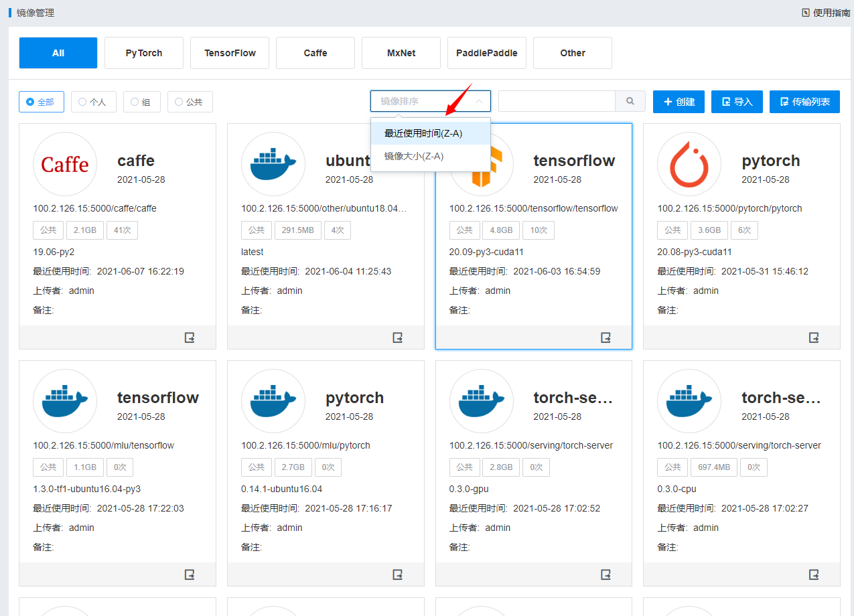
Task: Click export icon on ubuntu image card
Action: click(398, 337)
